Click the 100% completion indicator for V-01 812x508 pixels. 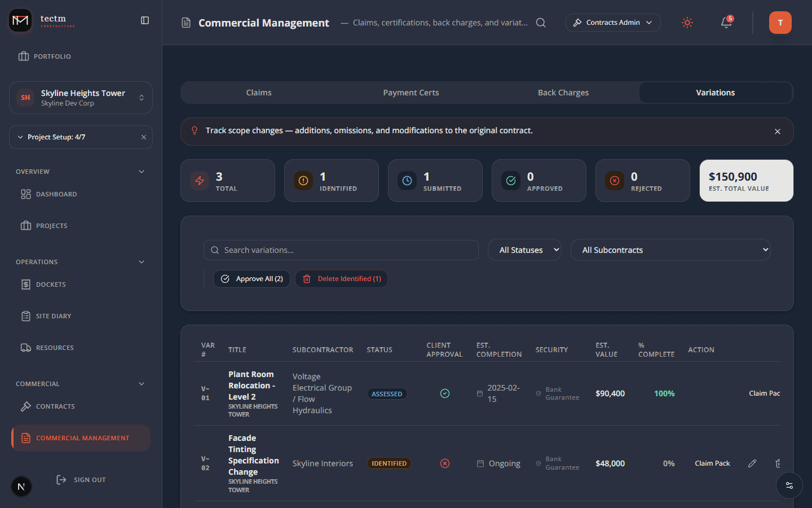click(664, 393)
